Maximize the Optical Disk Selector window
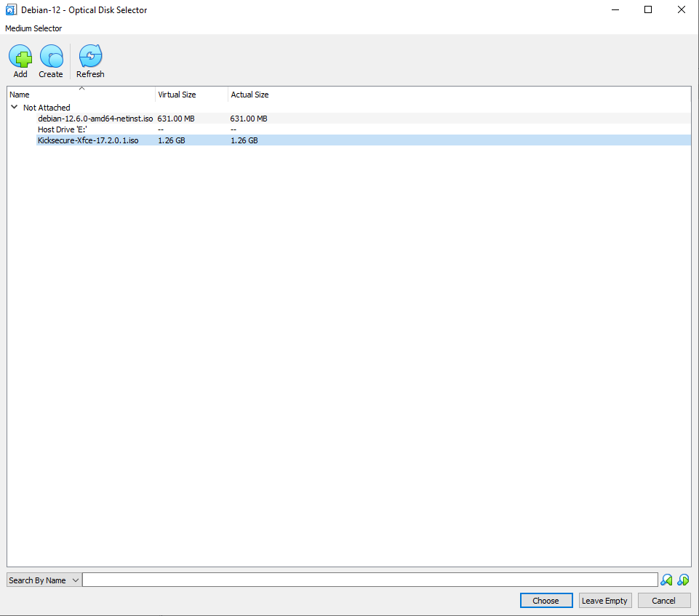Screen dimensions: 699x616 648,10
